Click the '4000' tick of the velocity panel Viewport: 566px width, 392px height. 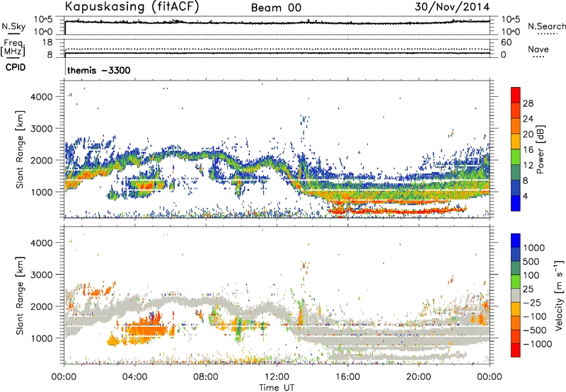click(42, 243)
